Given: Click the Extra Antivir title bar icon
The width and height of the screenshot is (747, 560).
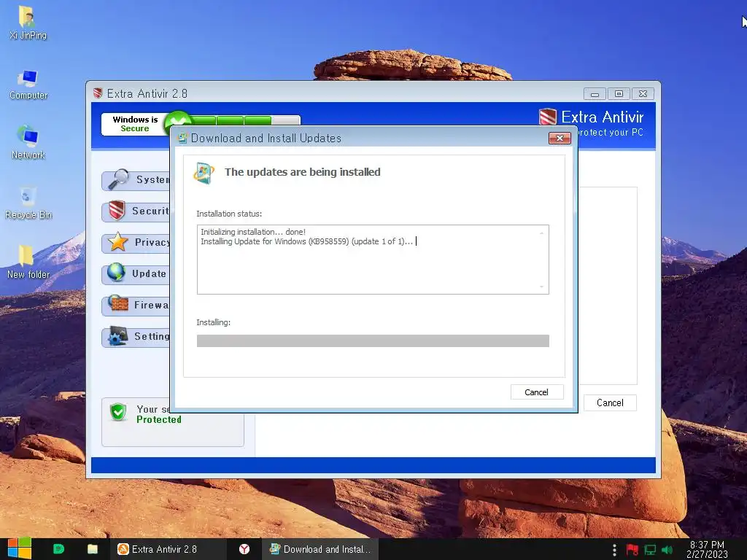Looking at the screenshot, I should pyautogui.click(x=98, y=93).
